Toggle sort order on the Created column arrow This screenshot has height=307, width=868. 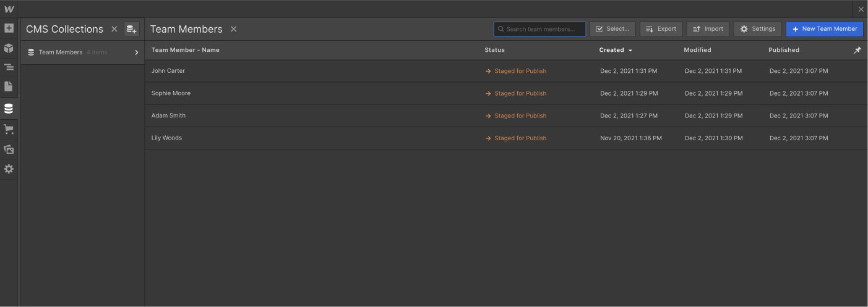click(x=630, y=51)
